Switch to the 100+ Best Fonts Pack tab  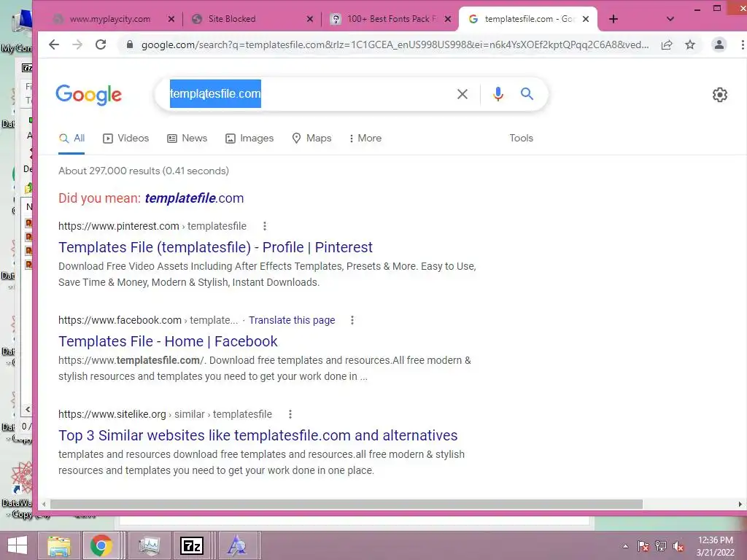click(391, 19)
